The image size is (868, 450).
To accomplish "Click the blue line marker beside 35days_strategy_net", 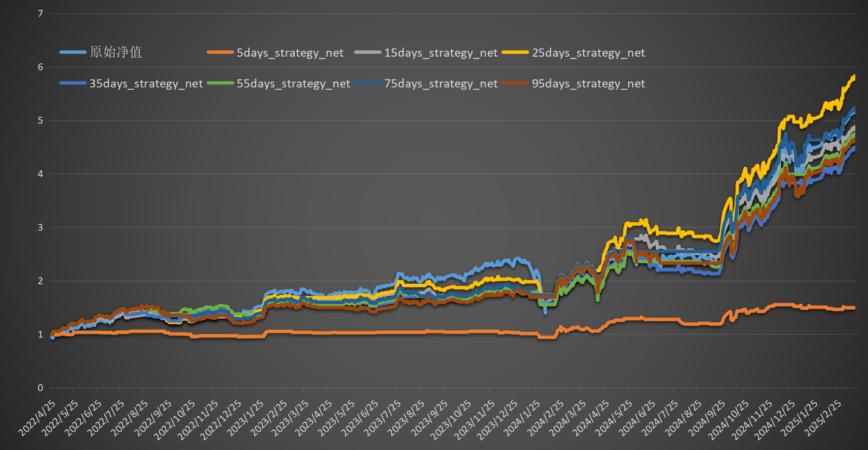I will 74,83.
